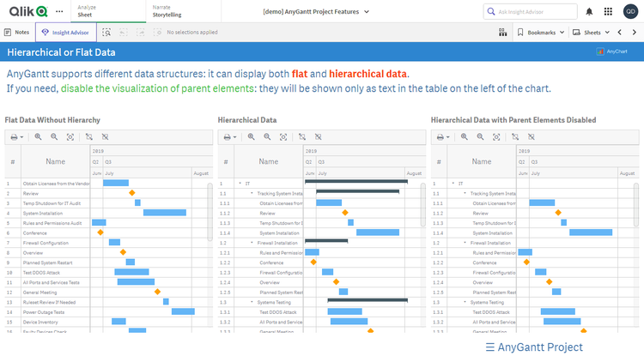Screen dimensions: 644x362
Task: Open the Sheets dropdown
Action: pyautogui.click(x=592, y=32)
